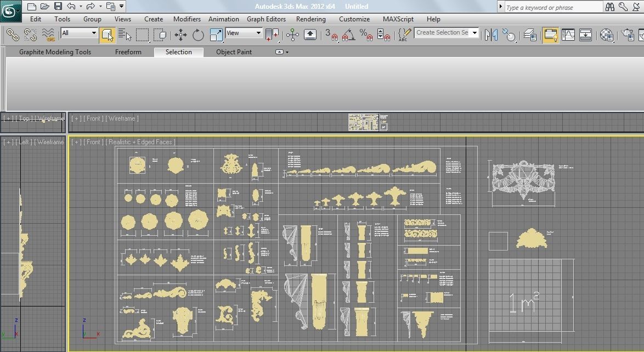Open the redo history dropdown arrow
Viewport: 644px width, 352px height.
coord(100,6)
